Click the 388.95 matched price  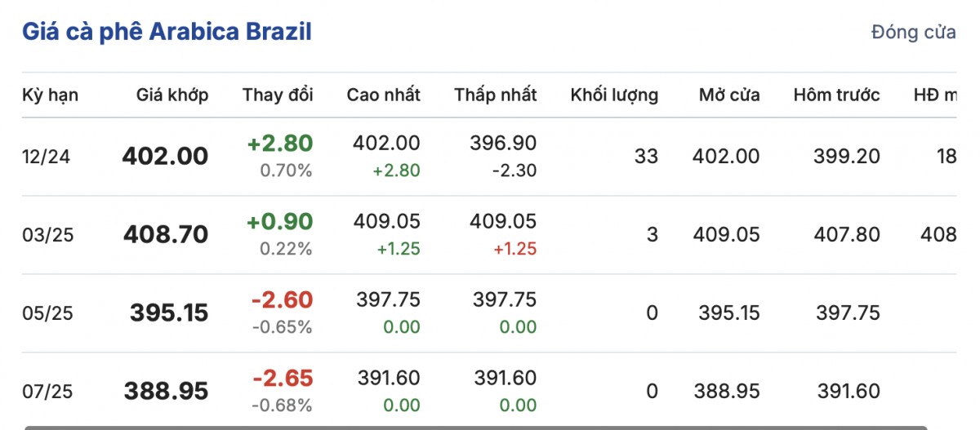[166, 392]
